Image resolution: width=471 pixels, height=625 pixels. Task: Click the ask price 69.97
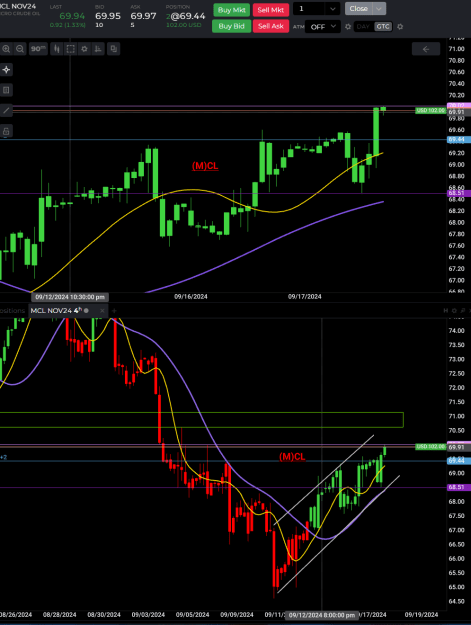tap(143, 16)
